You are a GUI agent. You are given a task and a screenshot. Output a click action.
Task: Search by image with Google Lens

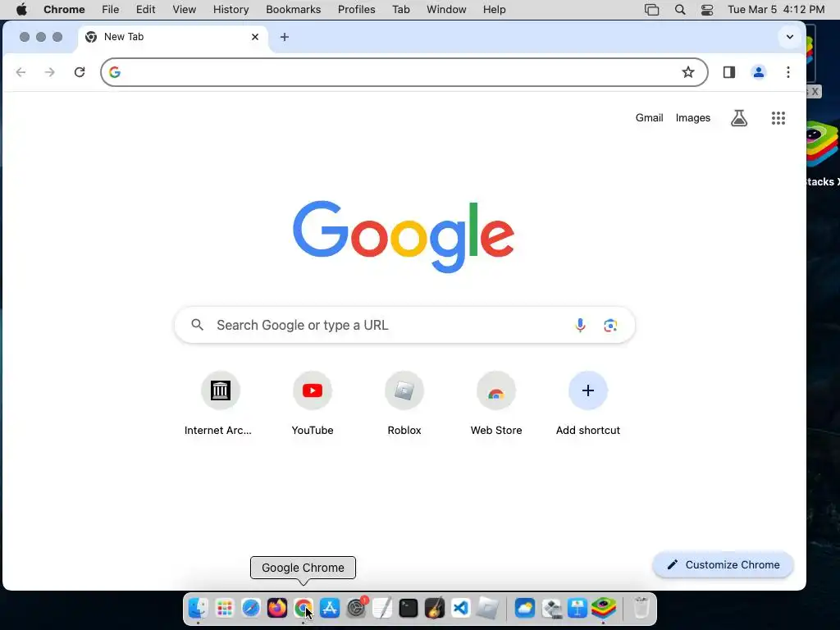610,325
